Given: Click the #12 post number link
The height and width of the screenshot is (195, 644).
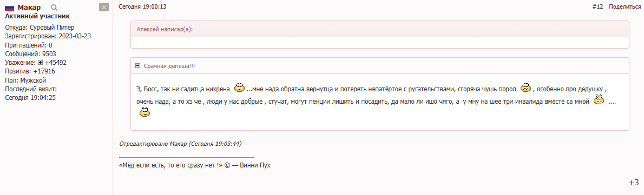Looking at the screenshot, I should point(597,6).
